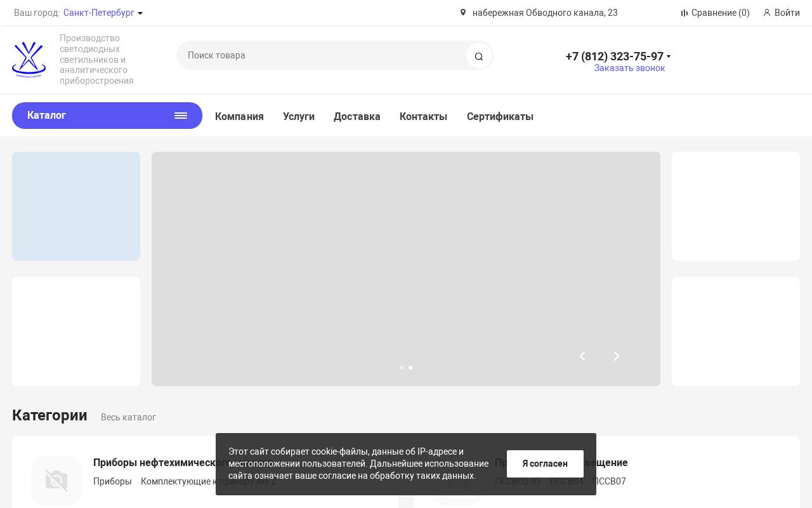Click the no-photo placeholder icon for Приборы нефтехимического
Viewport: 812px width, 508px height.
pyautogui.click(x=56, y=481)
